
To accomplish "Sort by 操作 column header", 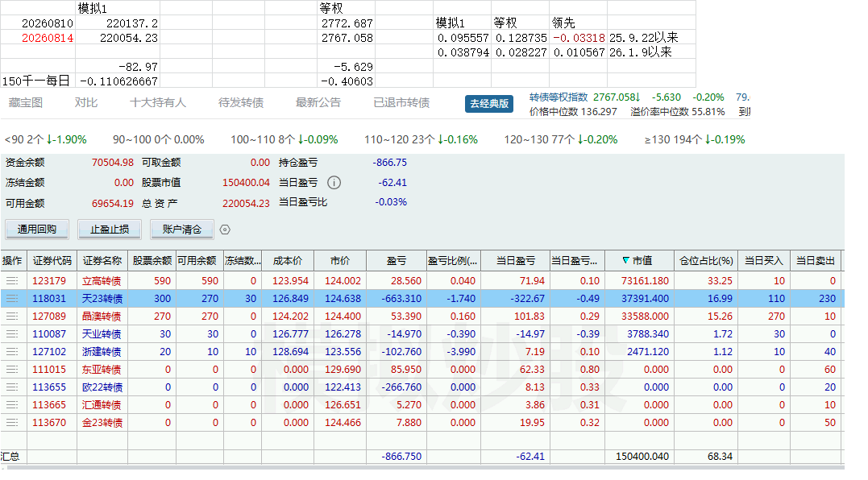I will coord(12,260).
